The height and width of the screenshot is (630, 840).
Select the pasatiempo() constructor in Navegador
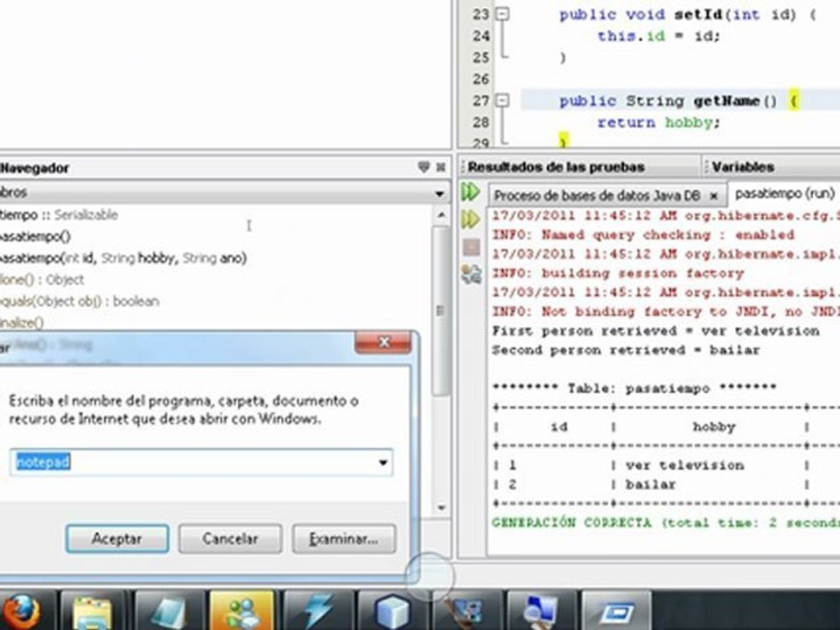click(x=35, y=237)
